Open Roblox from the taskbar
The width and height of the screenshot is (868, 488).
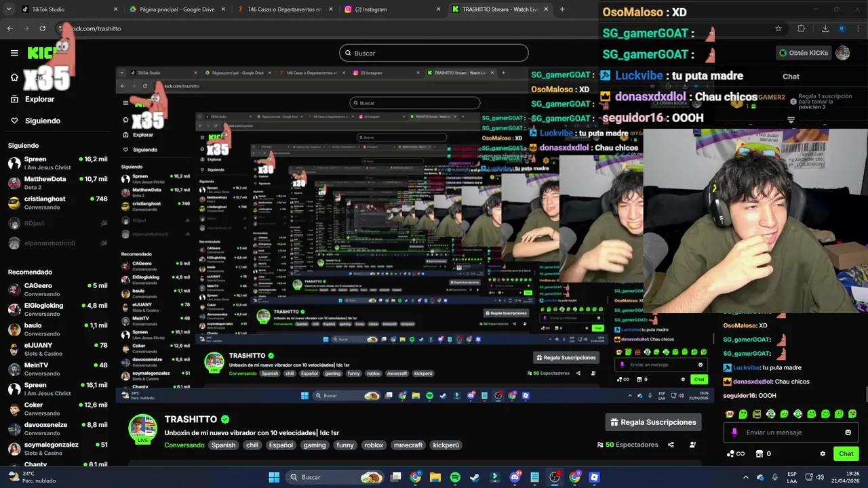[x=595, y=477]
